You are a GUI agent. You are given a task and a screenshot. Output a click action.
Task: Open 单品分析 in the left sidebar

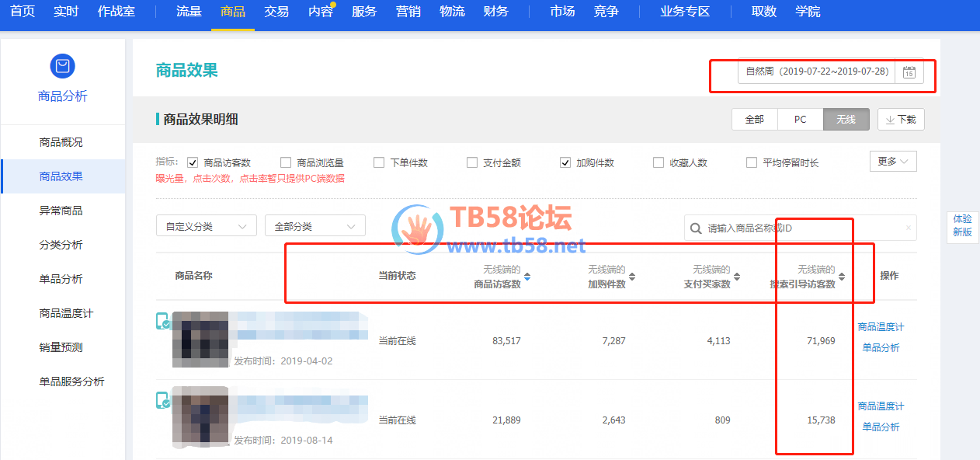pos(61,279)
